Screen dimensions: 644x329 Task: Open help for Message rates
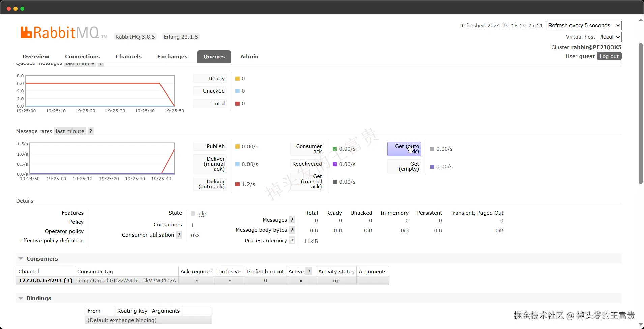pyautogui.click(x=90, y=131)
